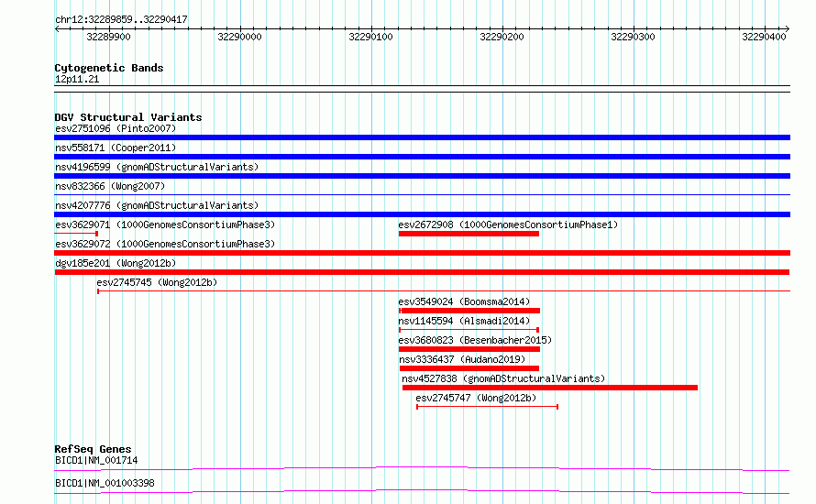Open the nsv558171 (Cooper2011) variant label

pos(116,148)
